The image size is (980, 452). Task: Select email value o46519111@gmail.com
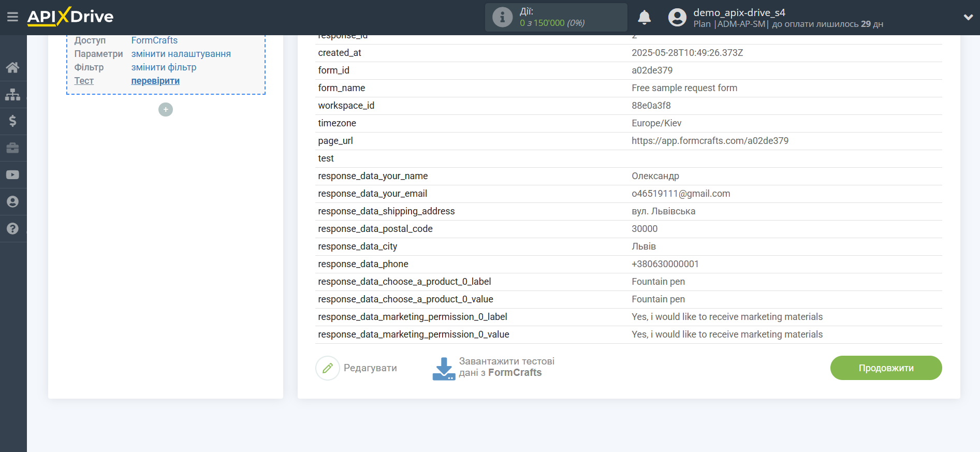click(x=681, y=194)
